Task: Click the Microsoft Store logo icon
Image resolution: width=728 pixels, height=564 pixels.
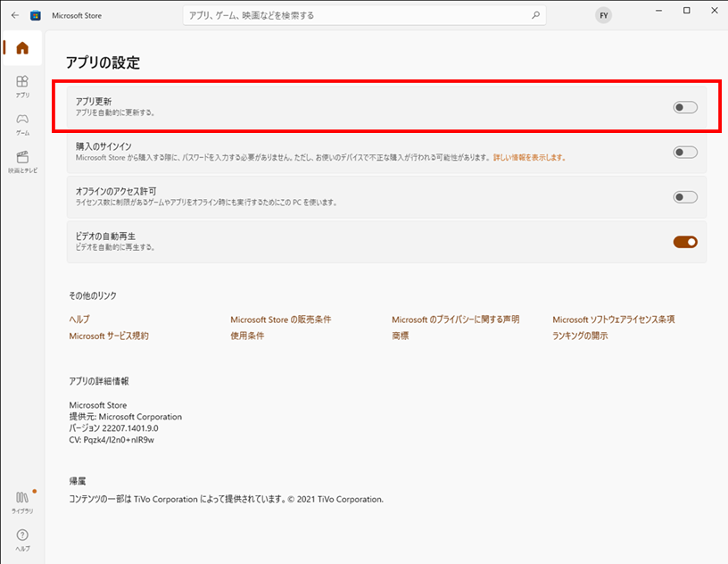Action: pos(36,15)
